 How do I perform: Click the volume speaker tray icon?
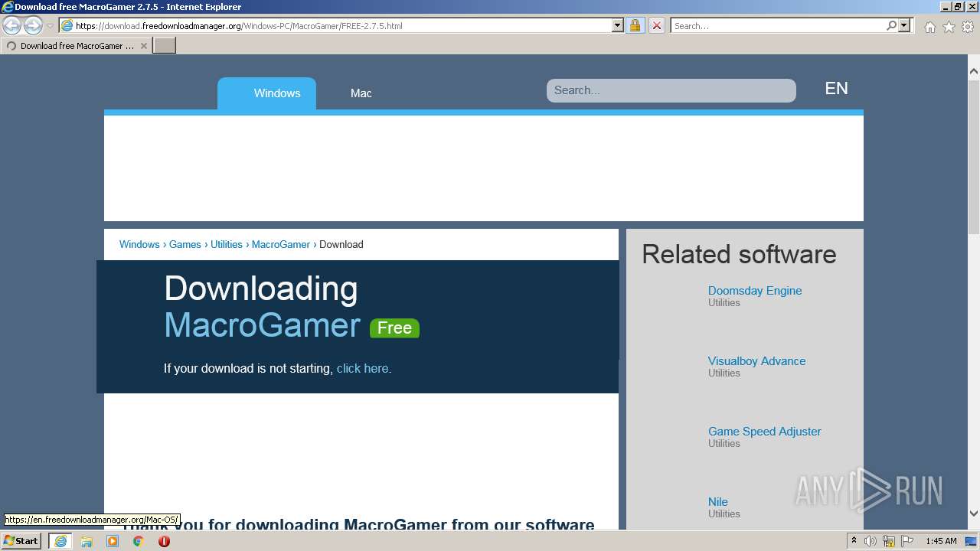[871, 541]
